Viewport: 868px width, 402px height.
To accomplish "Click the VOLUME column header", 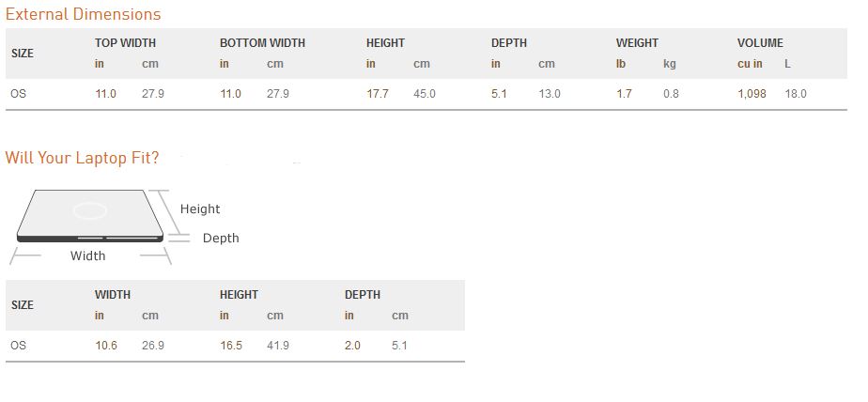I will tap(760, 42).
